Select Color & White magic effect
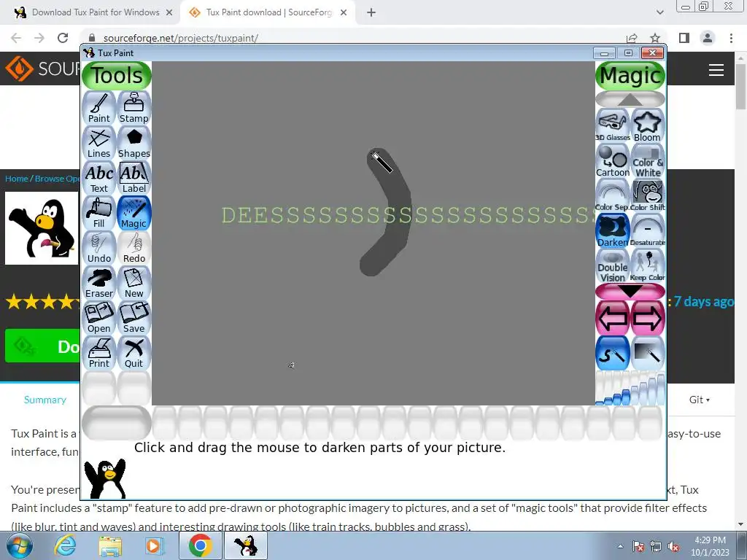 click(648, 160)
